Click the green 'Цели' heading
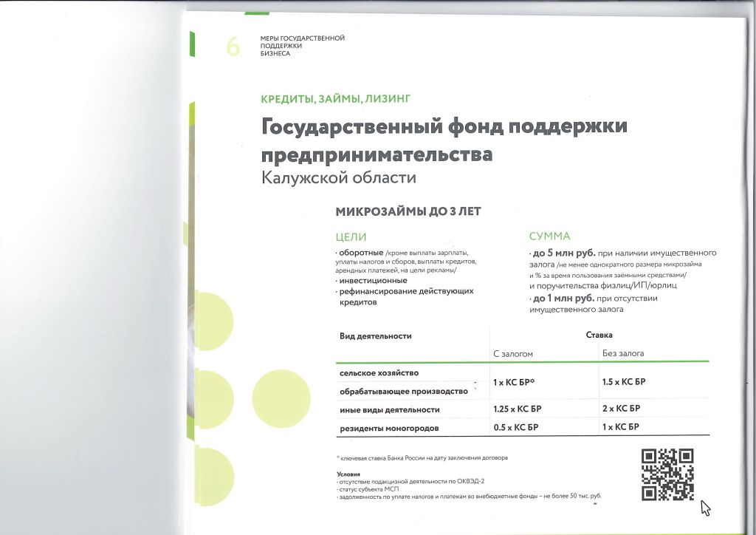Viewport: 756px width, 535px height. pyautogui.click(x=351, y=236)
